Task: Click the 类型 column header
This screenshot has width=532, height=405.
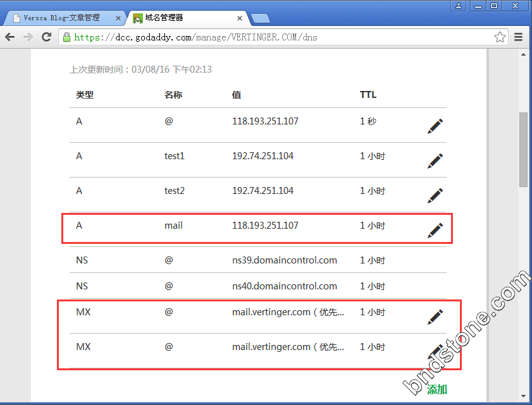Action: pyautogui.click(x=85, y=95)
